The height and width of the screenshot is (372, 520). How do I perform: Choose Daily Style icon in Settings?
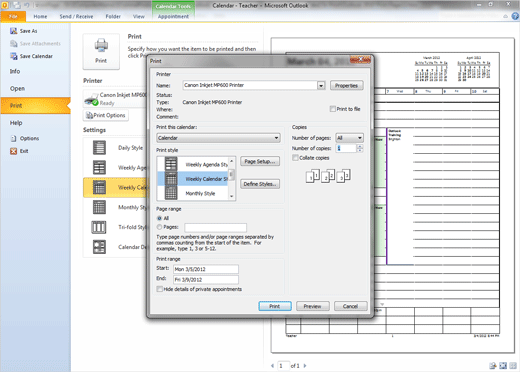point(99,148)
